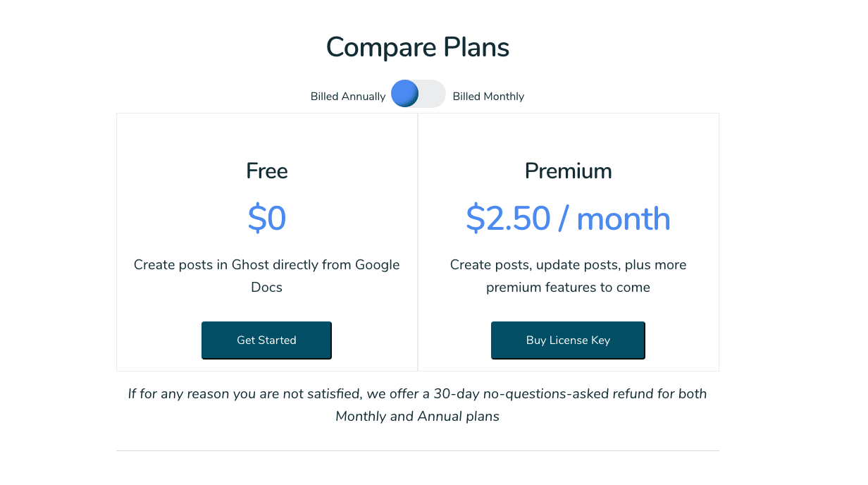Click the Premium plan description text
Image resolution: width=868 pixels, height=485 pixels.
(x=569, y=276)
